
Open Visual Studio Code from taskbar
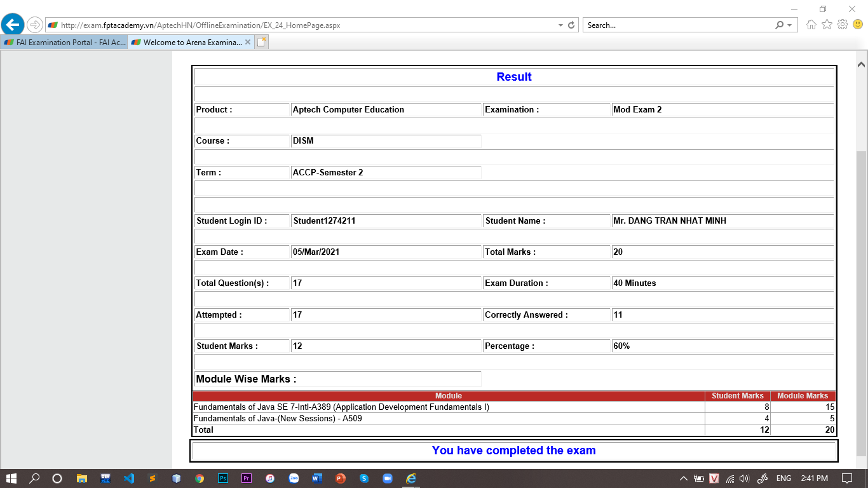click(x=128, y=478)
